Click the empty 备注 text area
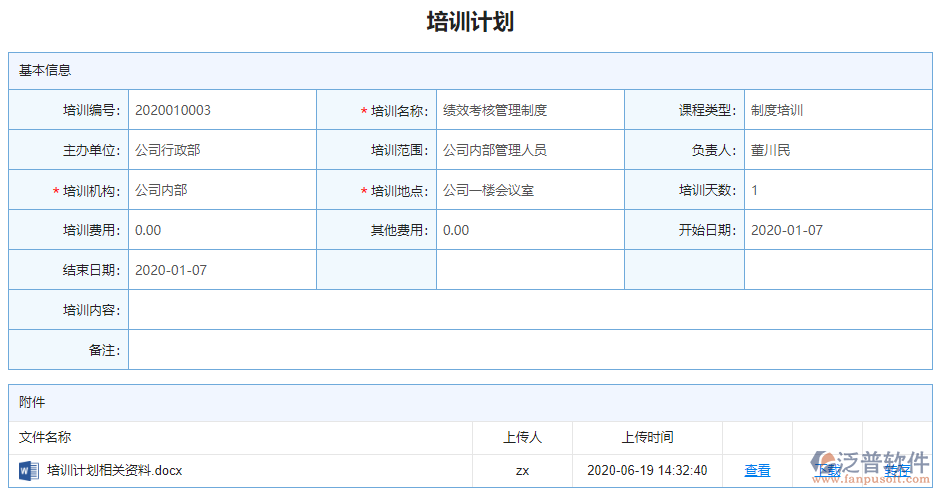This screenshot has height=495, width=940. click(x=530, y=350)
